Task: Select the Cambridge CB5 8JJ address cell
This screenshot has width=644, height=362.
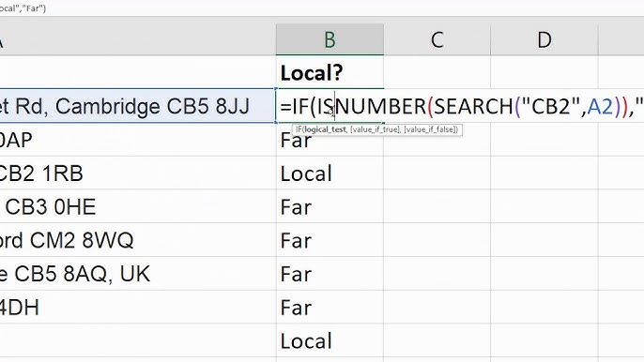Action: click(138, 106)
